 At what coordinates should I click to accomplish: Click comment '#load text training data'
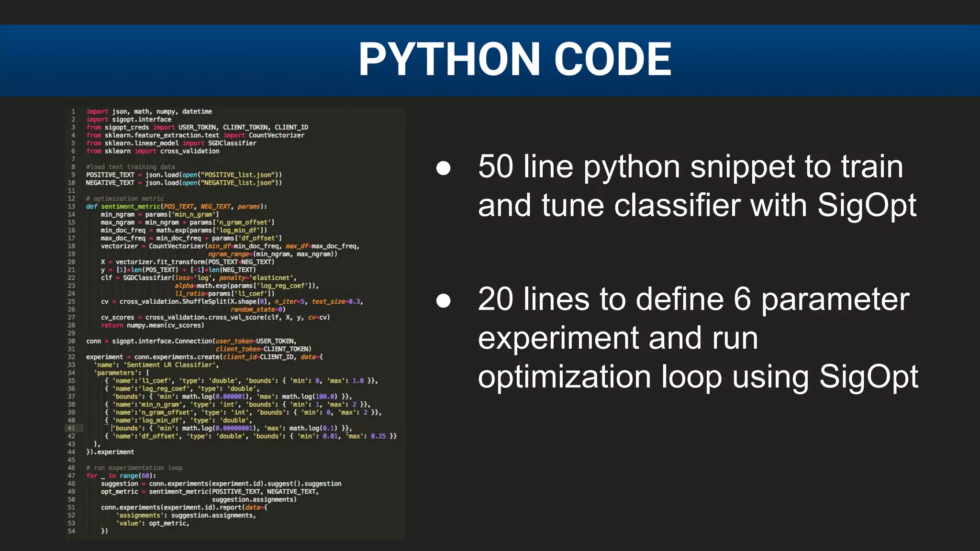[x=131, y=167]
